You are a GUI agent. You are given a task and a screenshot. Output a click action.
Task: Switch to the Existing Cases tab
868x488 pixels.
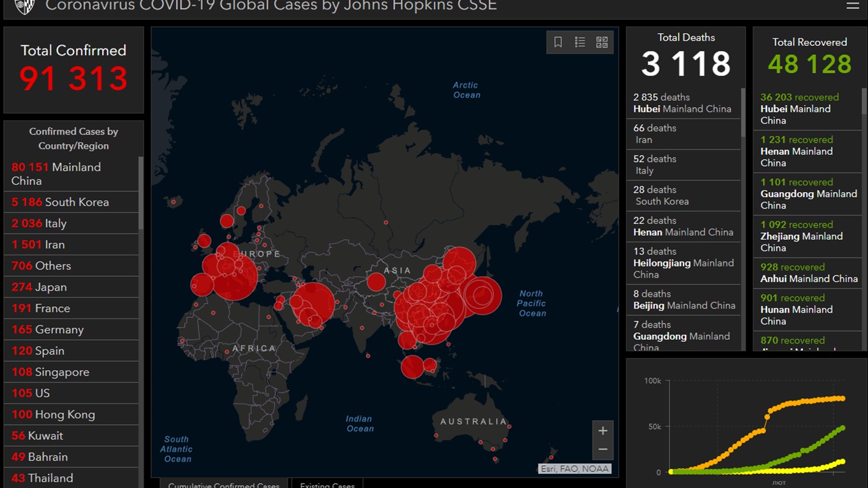(327, 484)
